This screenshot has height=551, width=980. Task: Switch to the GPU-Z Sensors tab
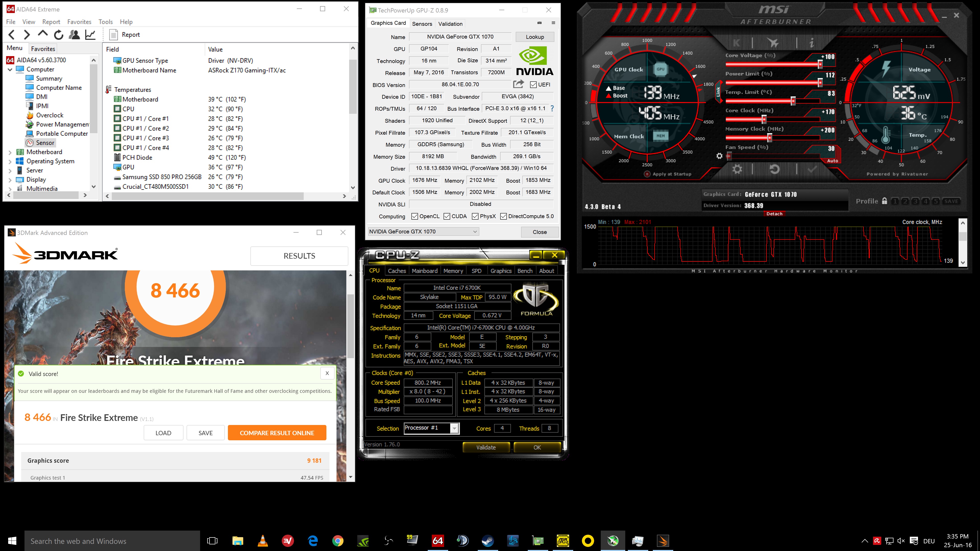[x=422, y=23]
